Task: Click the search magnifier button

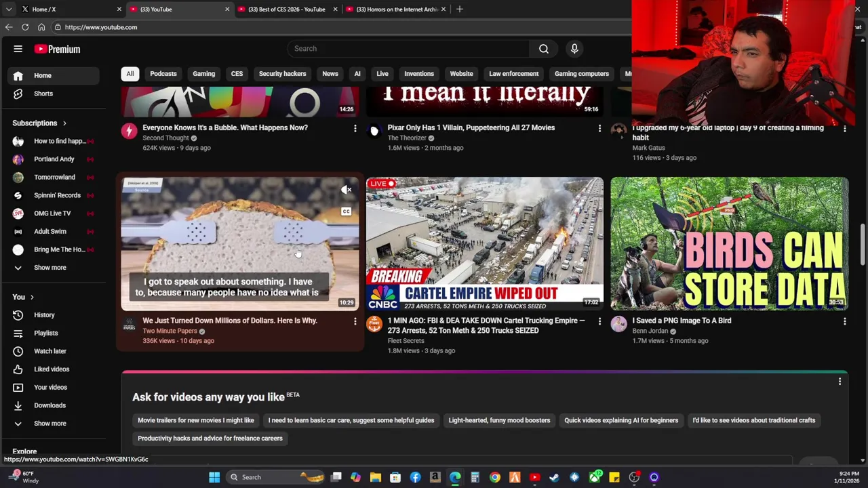Action: click(x=544, y=49)
